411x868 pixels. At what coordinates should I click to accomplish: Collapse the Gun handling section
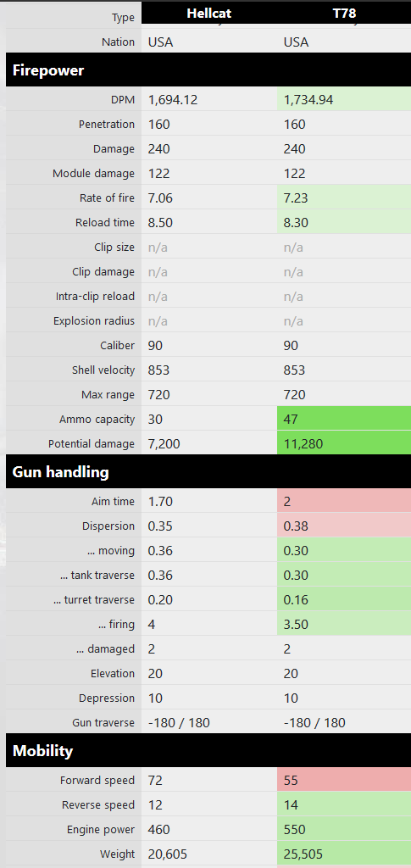[x=208, y=472]
